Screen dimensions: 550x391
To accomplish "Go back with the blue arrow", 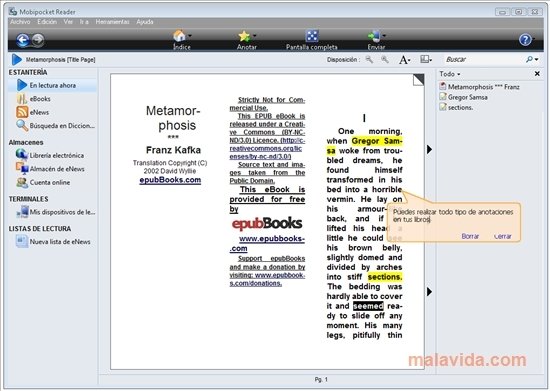I will pos(23,40).
